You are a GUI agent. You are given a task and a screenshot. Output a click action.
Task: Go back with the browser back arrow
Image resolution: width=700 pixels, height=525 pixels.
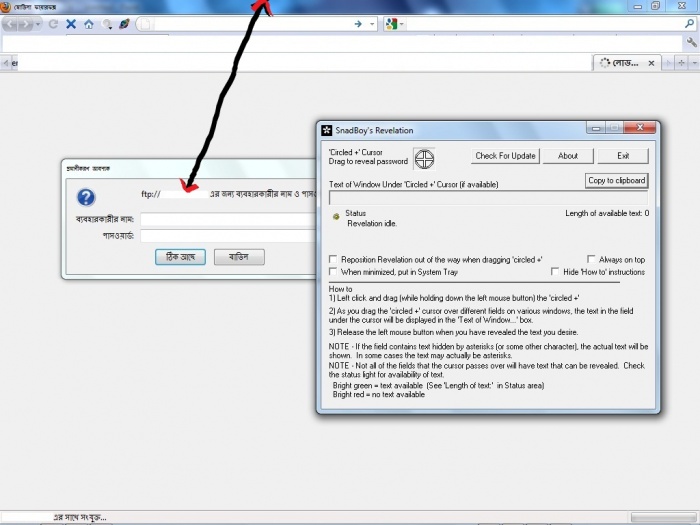(10, 24)
